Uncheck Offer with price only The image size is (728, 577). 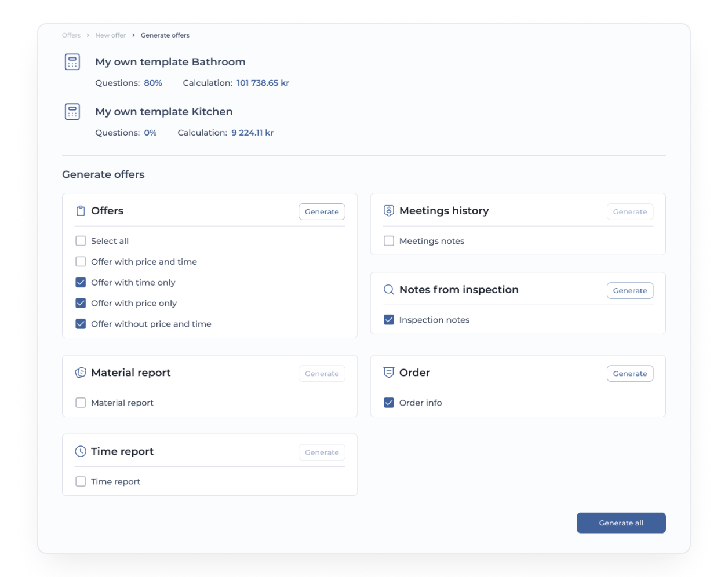(x=81, y=304)
